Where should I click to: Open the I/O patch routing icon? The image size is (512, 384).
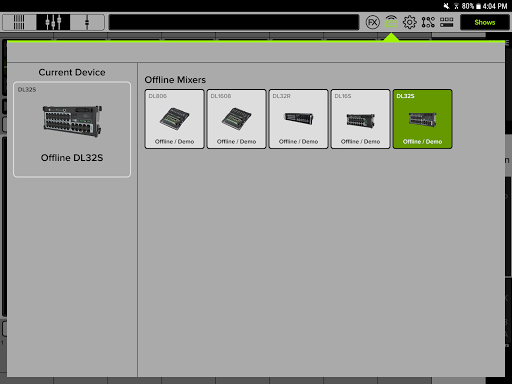[428, 22]
